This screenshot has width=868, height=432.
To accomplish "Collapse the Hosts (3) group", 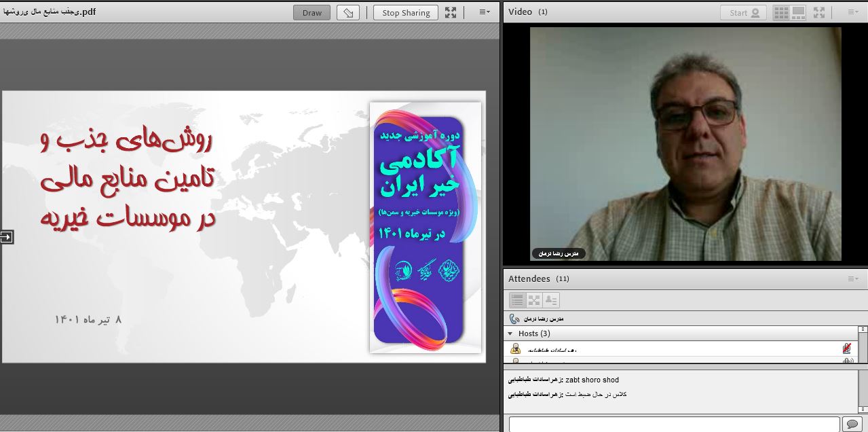I will pos(509,334).
